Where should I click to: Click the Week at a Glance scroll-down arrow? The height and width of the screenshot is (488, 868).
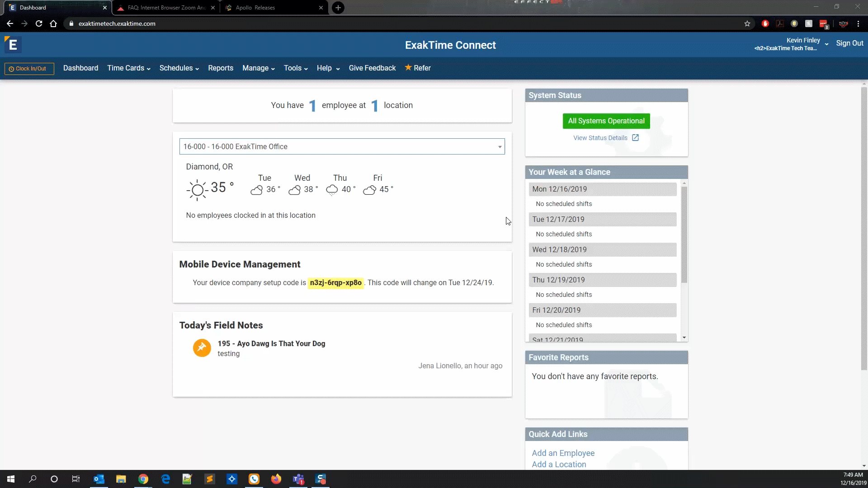point(684,338)
